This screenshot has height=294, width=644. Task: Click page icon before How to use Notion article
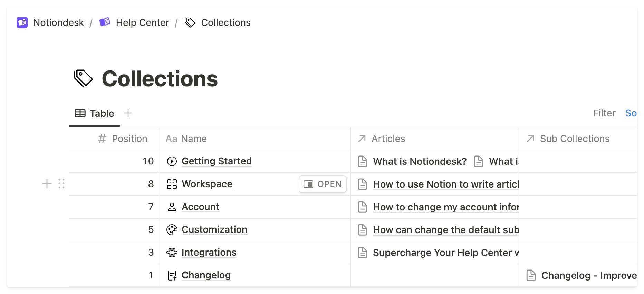click(363, 184)
